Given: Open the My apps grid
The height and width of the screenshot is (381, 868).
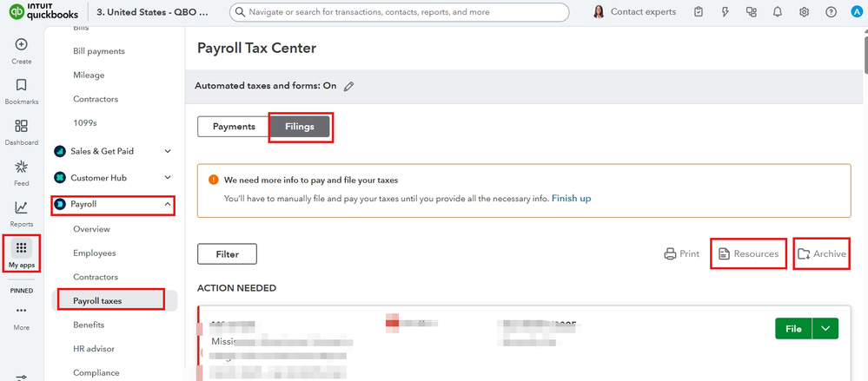Looking at the screenshot, I should 22,247.
